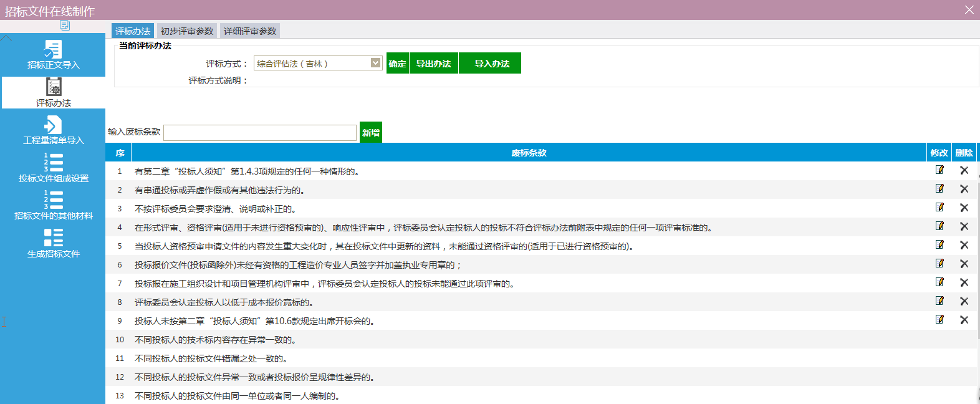Image resolution: width=980 pixels, height=404 pixels.
Task: Edit clause 2 about 串通投标
Action: click(x=939, y=189)
